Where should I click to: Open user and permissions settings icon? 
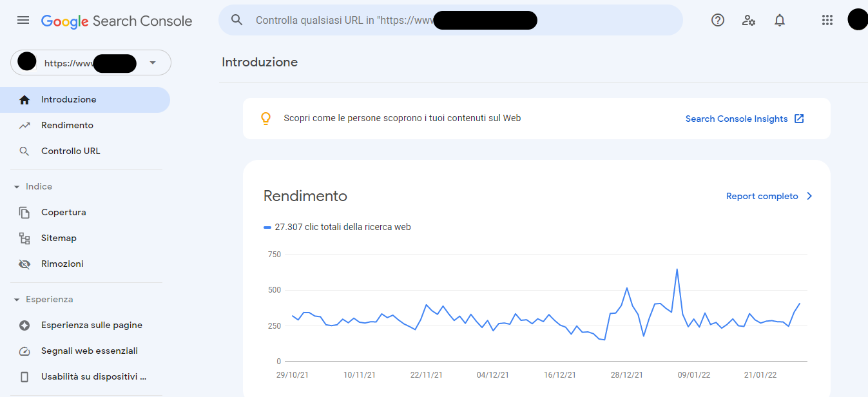748,20
